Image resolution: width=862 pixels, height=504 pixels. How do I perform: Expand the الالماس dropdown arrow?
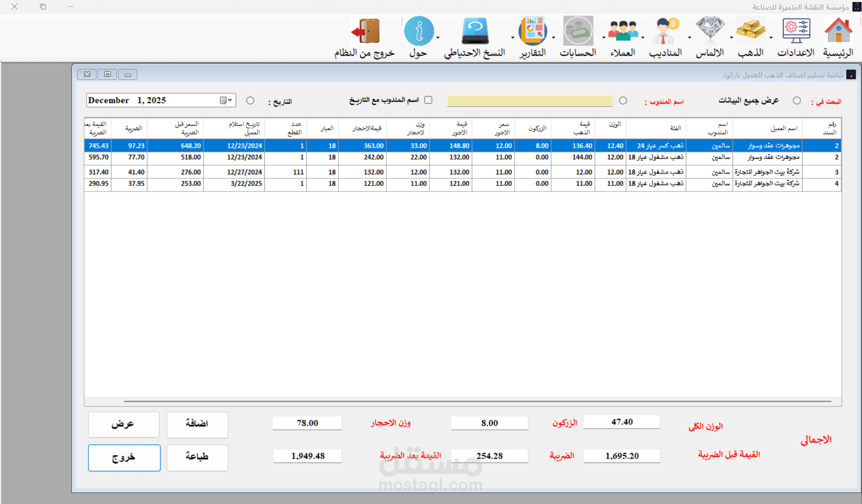pyautogui.click(x=689, y=38)
